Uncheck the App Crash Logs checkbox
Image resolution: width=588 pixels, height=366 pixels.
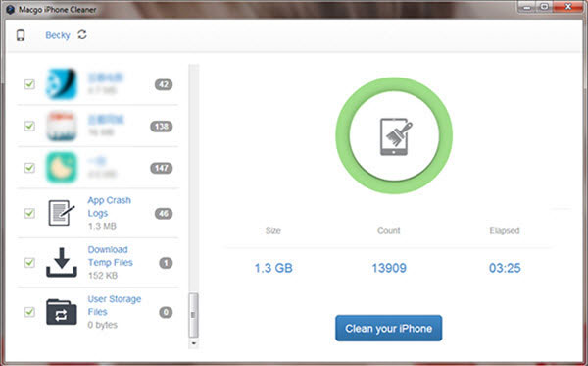pos(29,213)
